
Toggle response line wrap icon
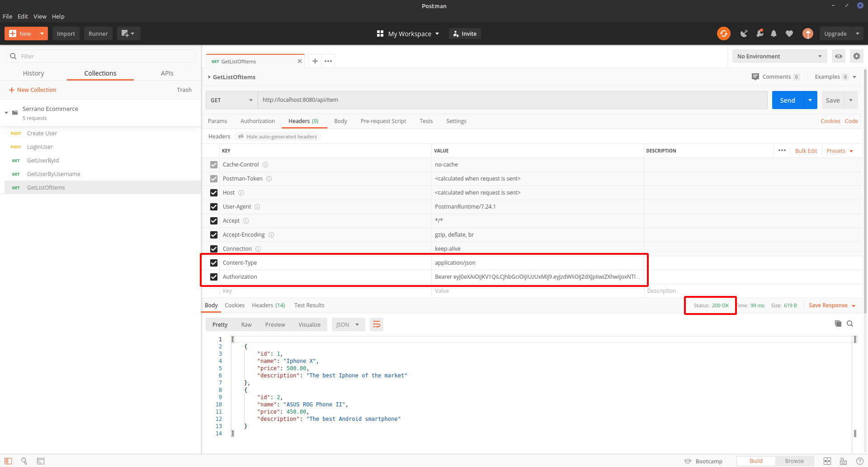[377, 324]
